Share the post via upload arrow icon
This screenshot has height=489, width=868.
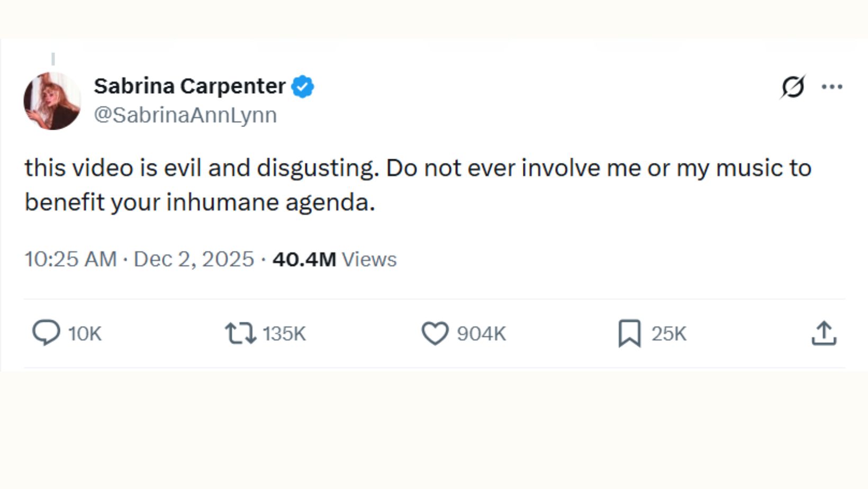coord(824,333)
